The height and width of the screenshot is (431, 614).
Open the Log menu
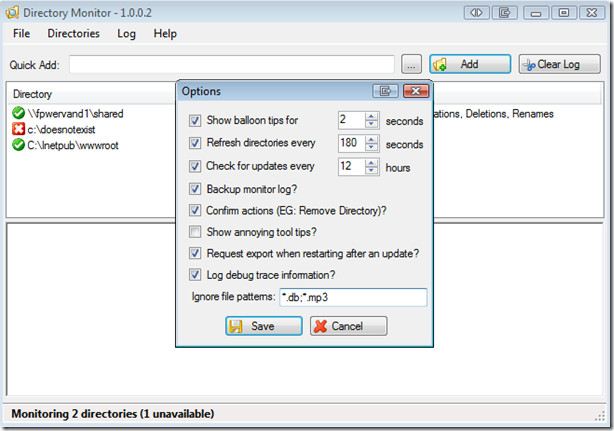click(126, 34)
